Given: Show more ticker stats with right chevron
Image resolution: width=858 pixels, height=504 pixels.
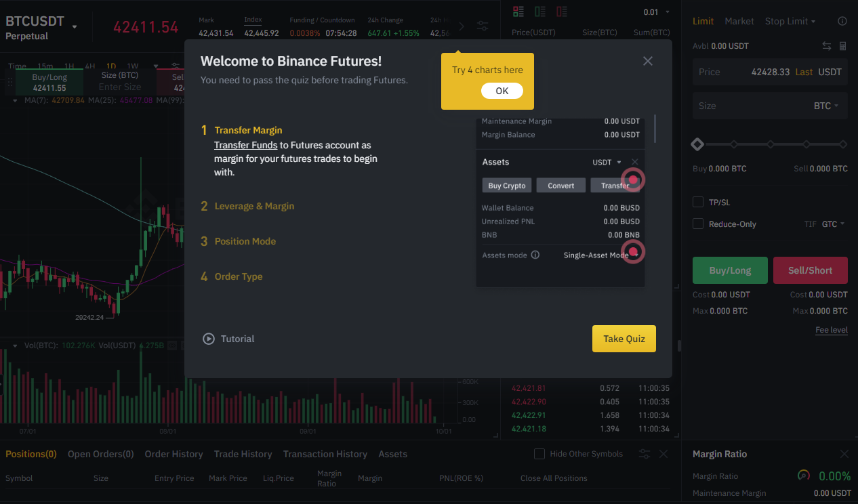Looking at the screenshot, I should pos(462,26).
